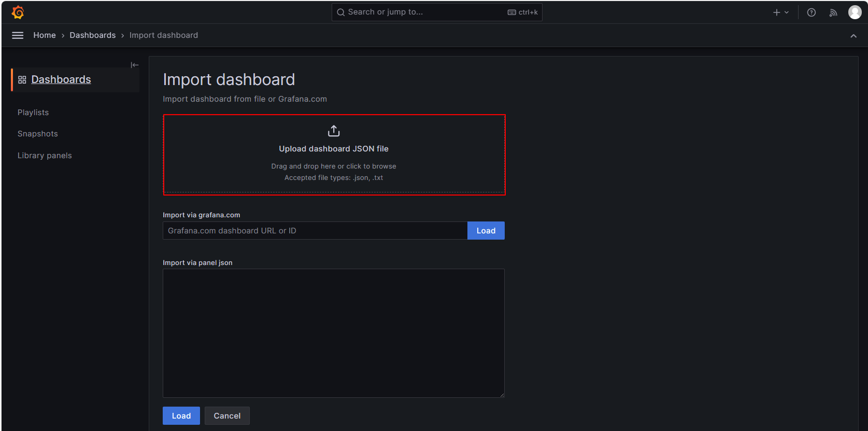Click the ctrl+k shortcut hint
This screenshot has height=431, width=868.
coord(523,12)
